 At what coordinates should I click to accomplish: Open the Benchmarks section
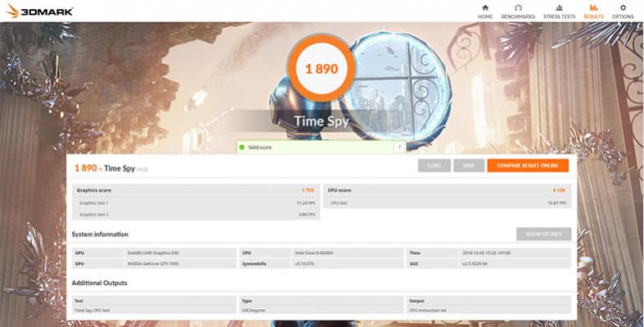pyautogui.click(x=518, y=11)
